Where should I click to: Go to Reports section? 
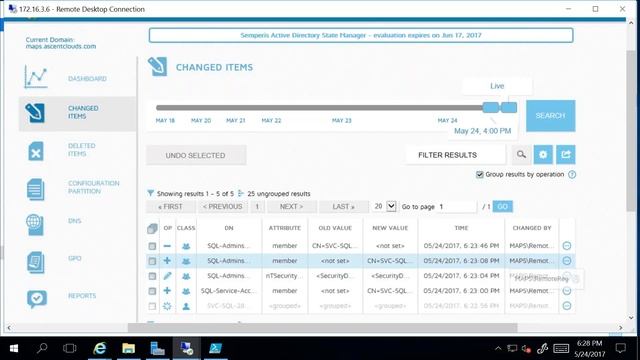(x=82, y=296)
